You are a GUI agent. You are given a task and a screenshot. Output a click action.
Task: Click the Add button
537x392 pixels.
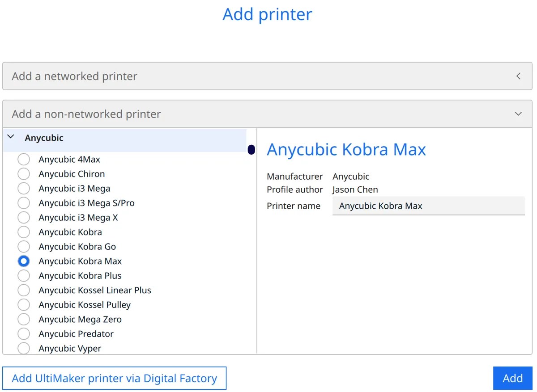(x=512, y=378)
